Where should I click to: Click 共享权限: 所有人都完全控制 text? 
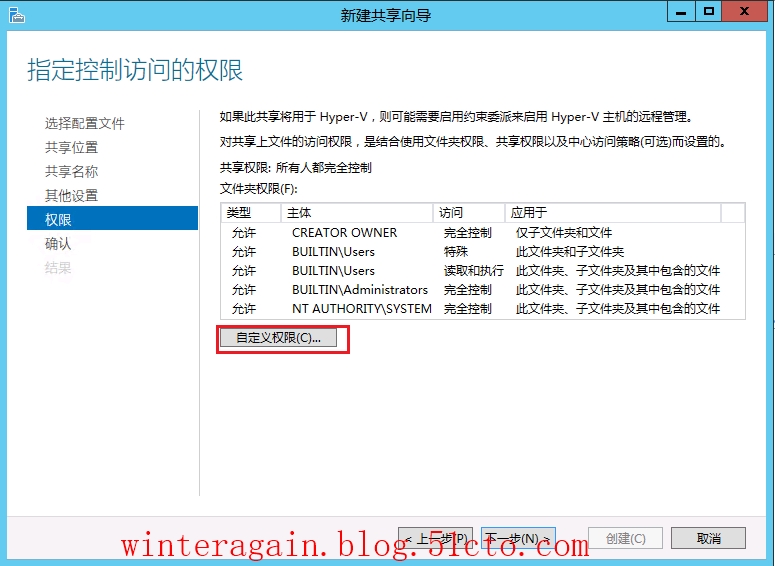tap(296, 168)
